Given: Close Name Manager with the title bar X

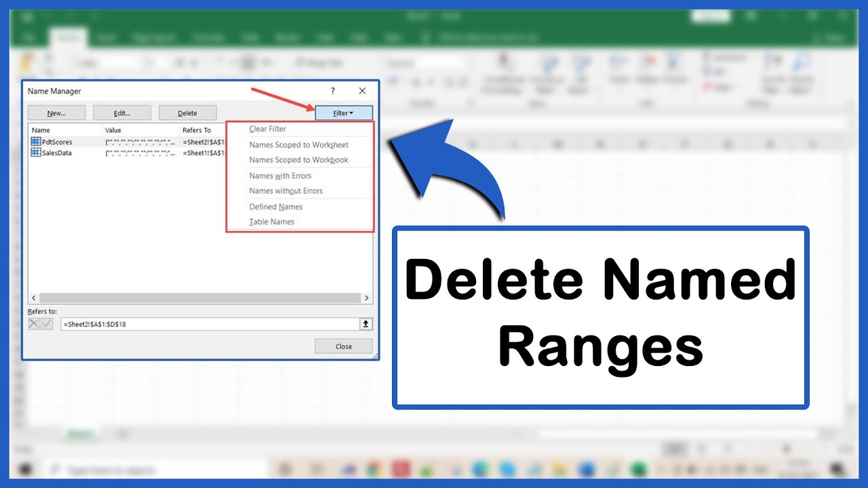Looking at the screenshot, I should tap(362, 91).
